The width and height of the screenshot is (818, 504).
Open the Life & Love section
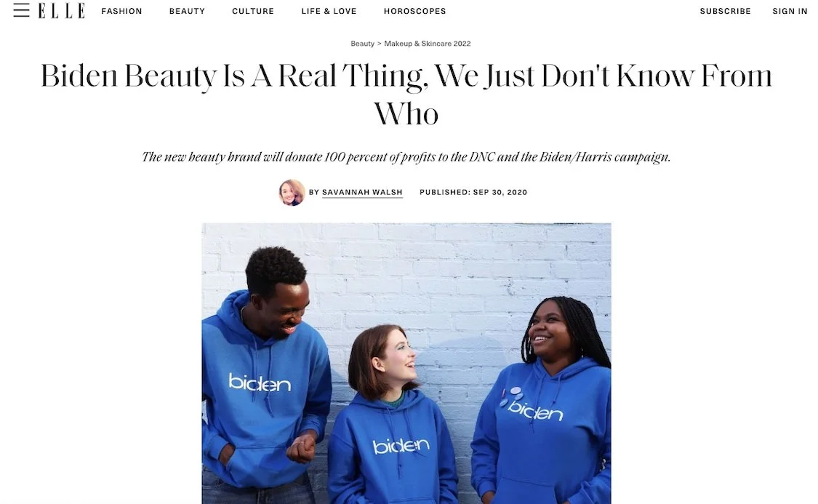coord(329,11)
